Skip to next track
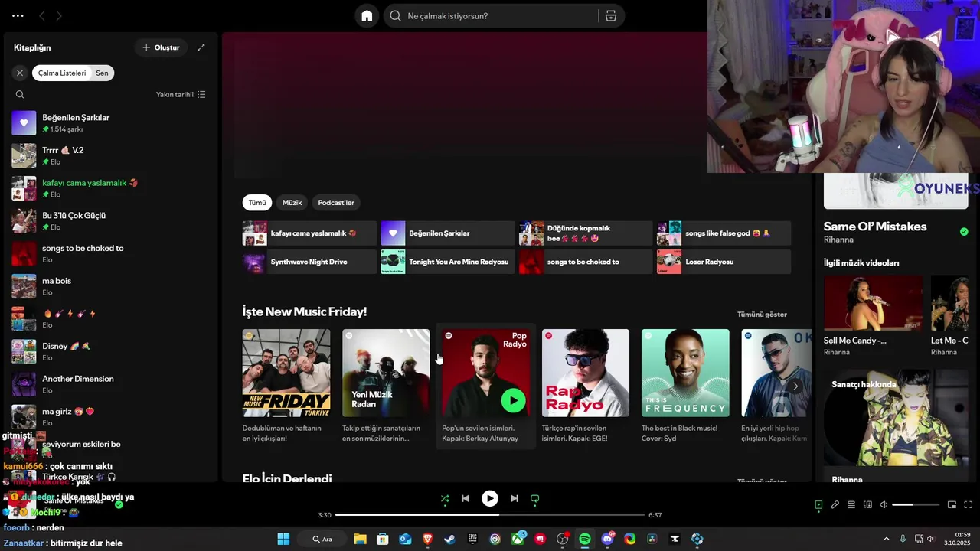This screenshot has width=980, height=551. tap(514, 498)
